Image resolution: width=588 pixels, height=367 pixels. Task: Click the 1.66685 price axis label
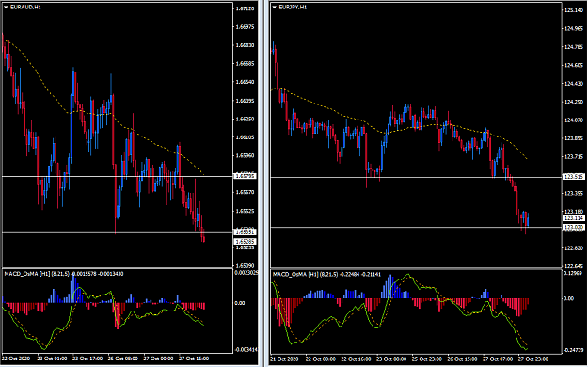point(246,64)
